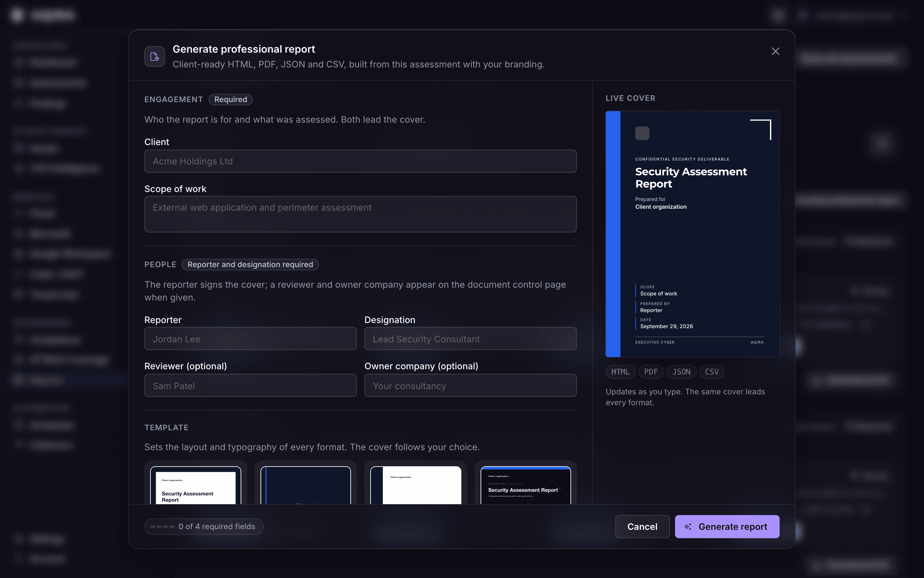Image resolution: width=924 pixels, height=578 pixels.
Task: Click the Designation input field
Action: (x=470, y=339)
